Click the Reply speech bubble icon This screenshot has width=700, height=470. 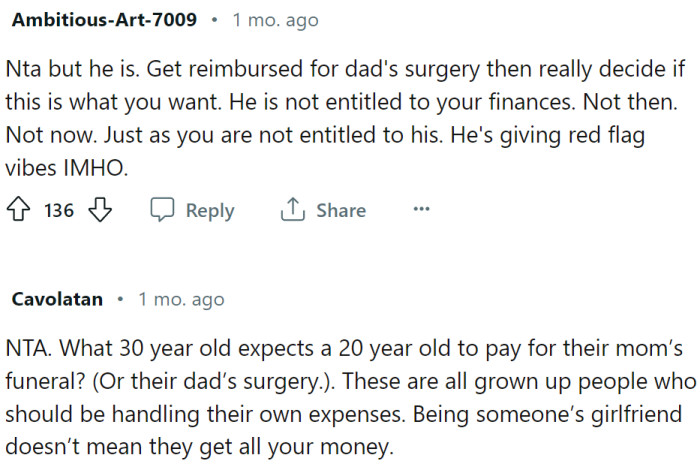coord(163,211)
